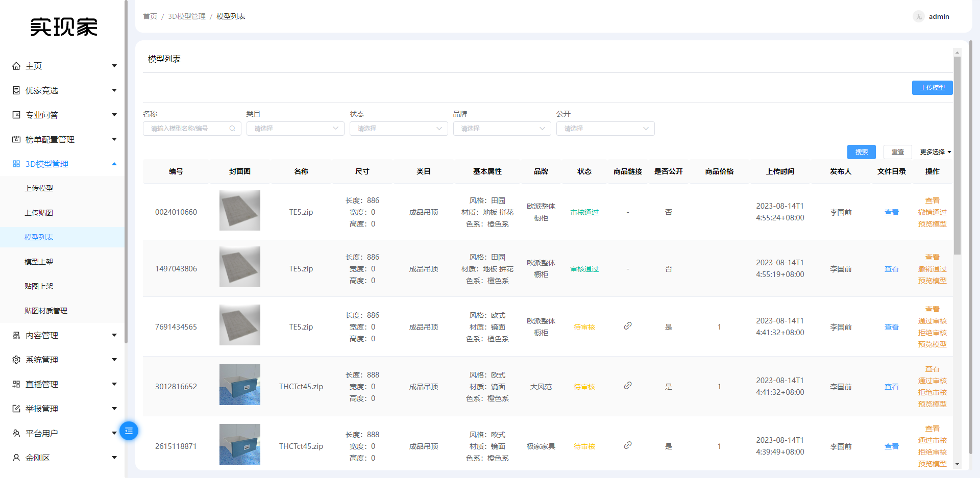The width and height of the screenshot is (980, 478).
Task: Click the search magnifier icon in name field
Action: point(232,129)
